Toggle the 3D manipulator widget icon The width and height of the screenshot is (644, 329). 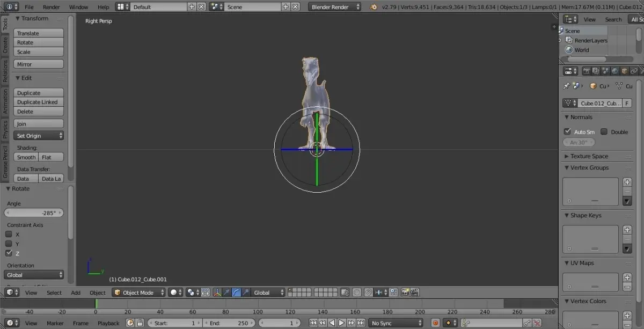217,293
